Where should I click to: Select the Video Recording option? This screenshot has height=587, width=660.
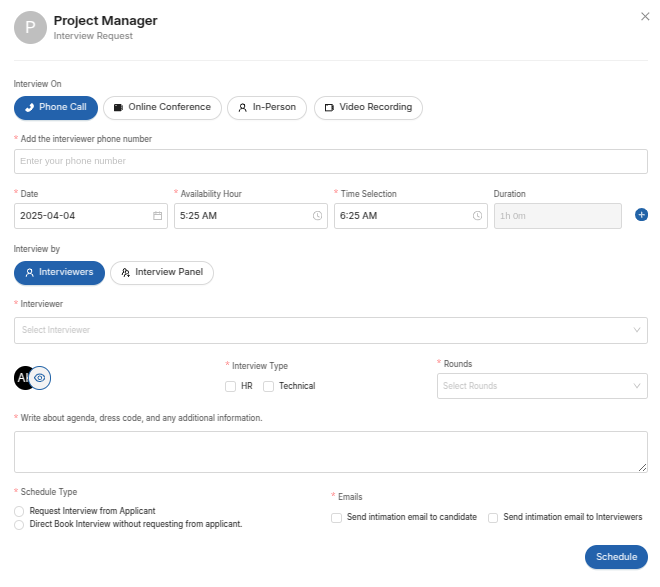(368, 107)
